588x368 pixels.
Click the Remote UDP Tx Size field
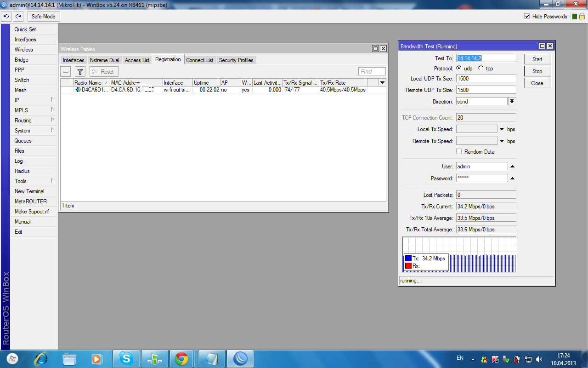(x=486, y=90)
